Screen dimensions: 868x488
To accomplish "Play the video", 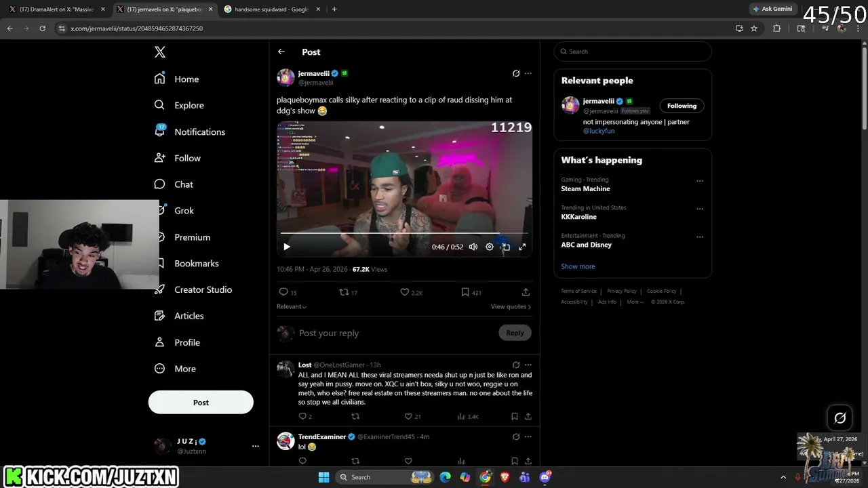I will pos(287,247).
